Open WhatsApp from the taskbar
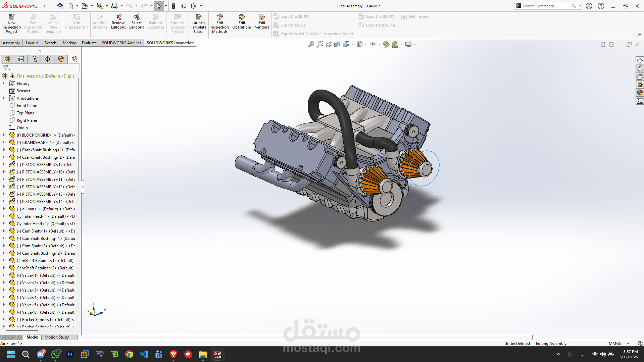 point(55,354)
